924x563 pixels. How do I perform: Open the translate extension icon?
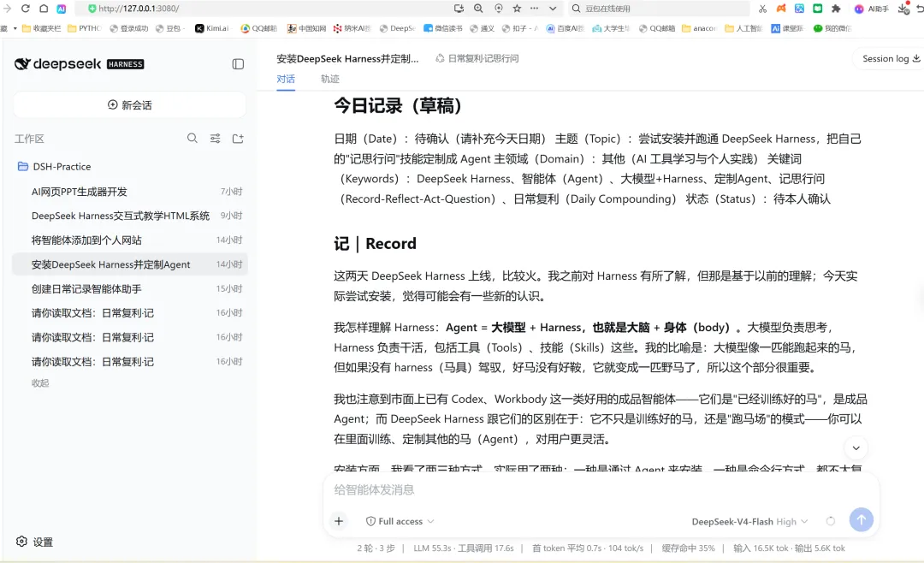click(799, 9)
